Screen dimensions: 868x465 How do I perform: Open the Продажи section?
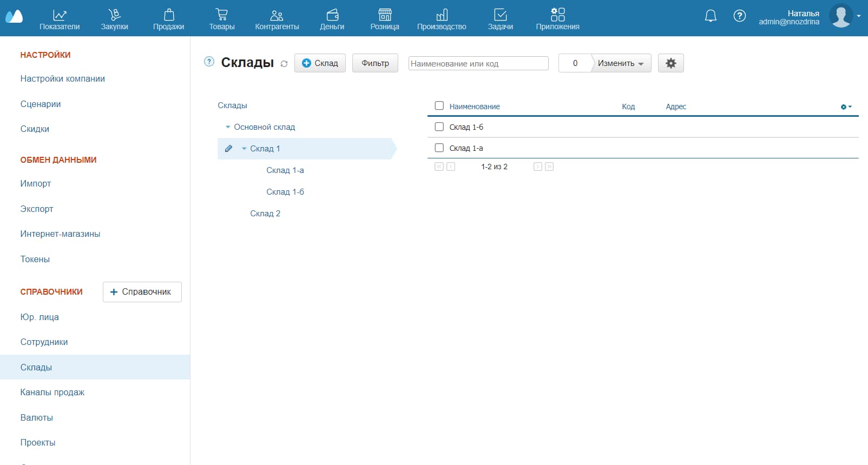click(168, 19)
